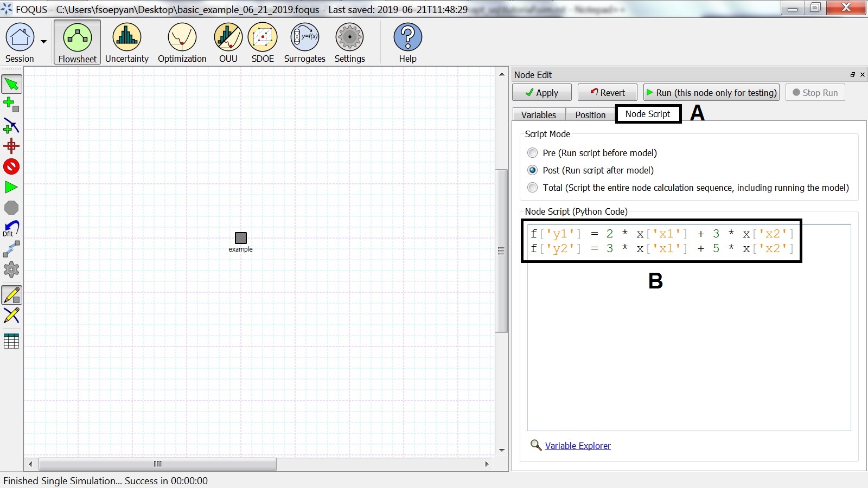868x488 pixels.
Task: Enable the Total script mode
Action: pos(533,188)
